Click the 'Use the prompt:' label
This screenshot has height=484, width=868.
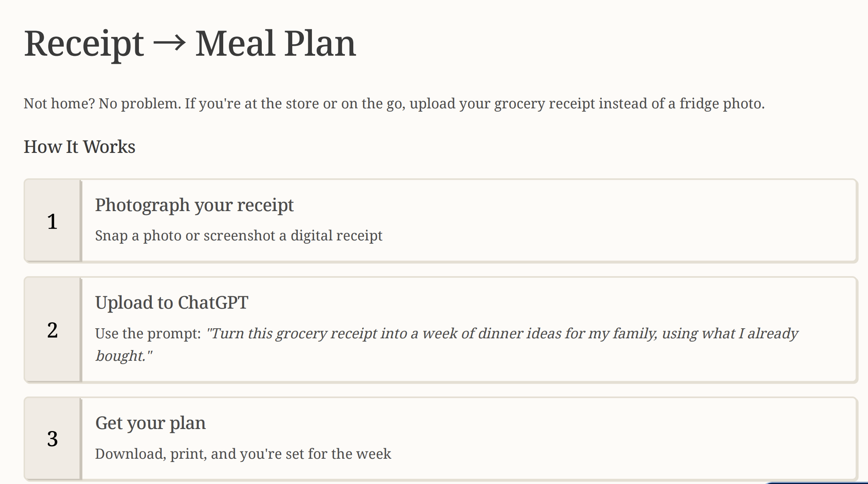(148, 334)
